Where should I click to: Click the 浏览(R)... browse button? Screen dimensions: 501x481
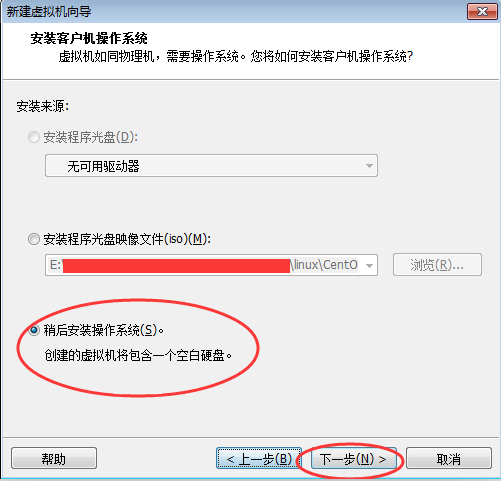coord(437,265)
